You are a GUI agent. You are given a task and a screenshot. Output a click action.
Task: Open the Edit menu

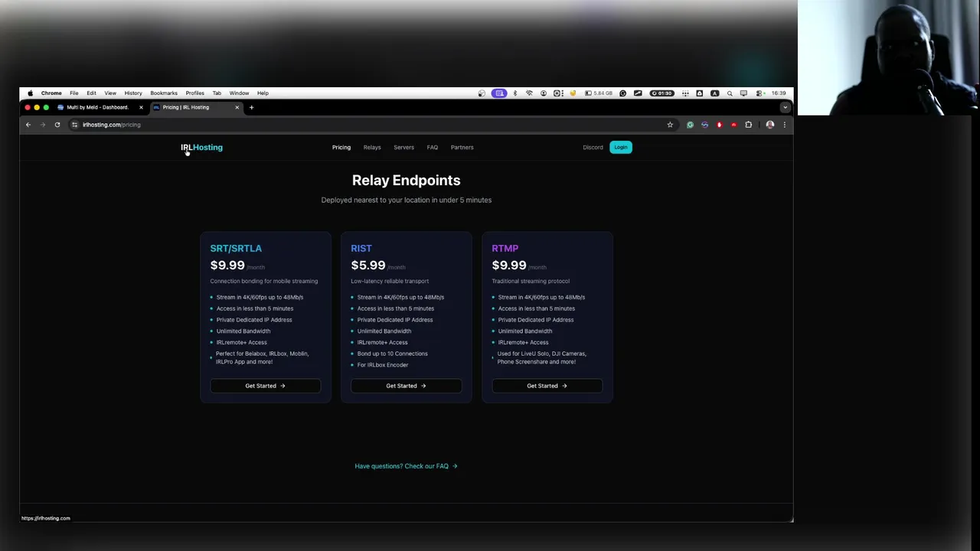[91, 93]
